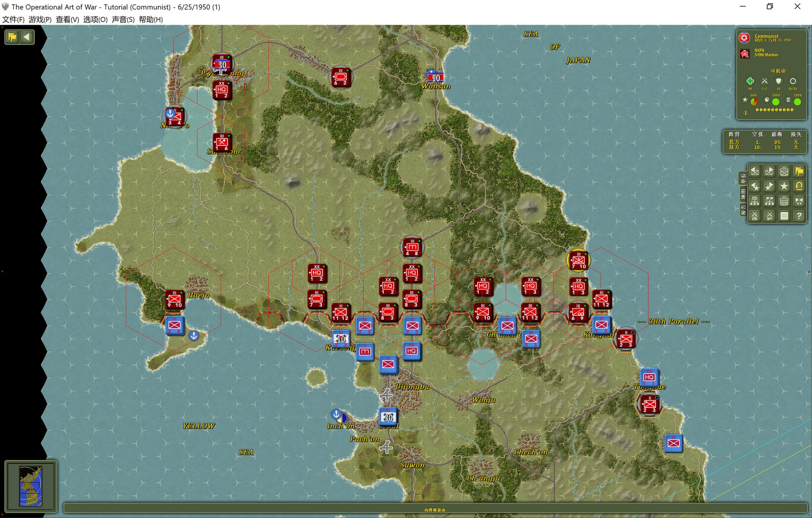Select the 10 unit at Kaesong
Image resolution: width=812 pixels, height=518 pixels.
[341, 339]
